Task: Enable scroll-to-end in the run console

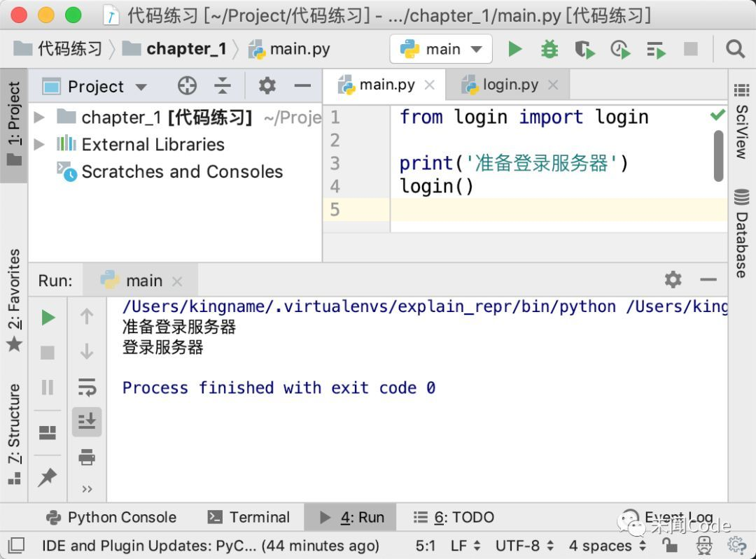Action: click(87, 421)
